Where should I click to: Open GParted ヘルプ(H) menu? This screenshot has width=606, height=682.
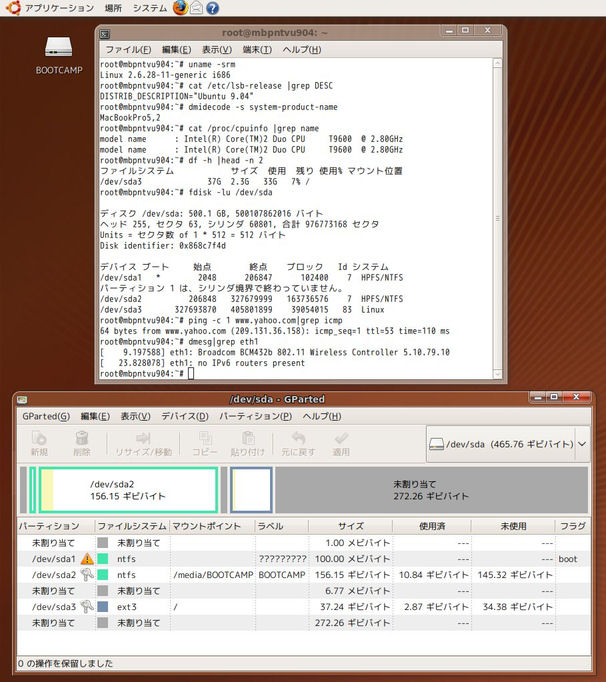coord(321,416)
